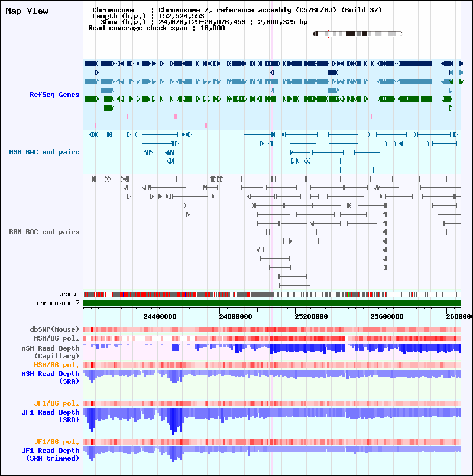Viewport: 473px width, 476px height.
Task: Select the dbSNP(Mouse) label
Action: [x=54, y=329]
